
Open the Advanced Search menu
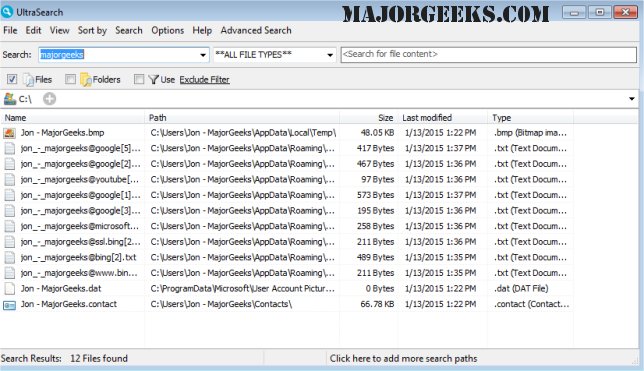pyautogui.click(x=256, y=30)
